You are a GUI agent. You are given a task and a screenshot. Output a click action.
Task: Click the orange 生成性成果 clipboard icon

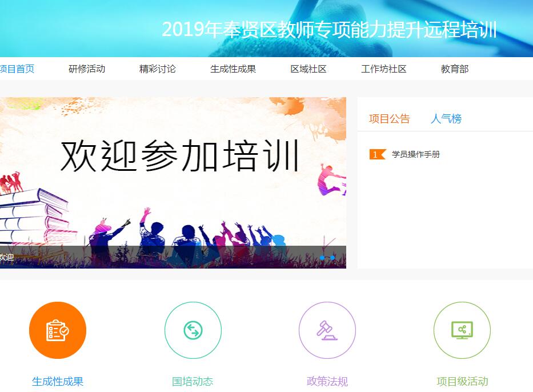click(x=58, y=330)
